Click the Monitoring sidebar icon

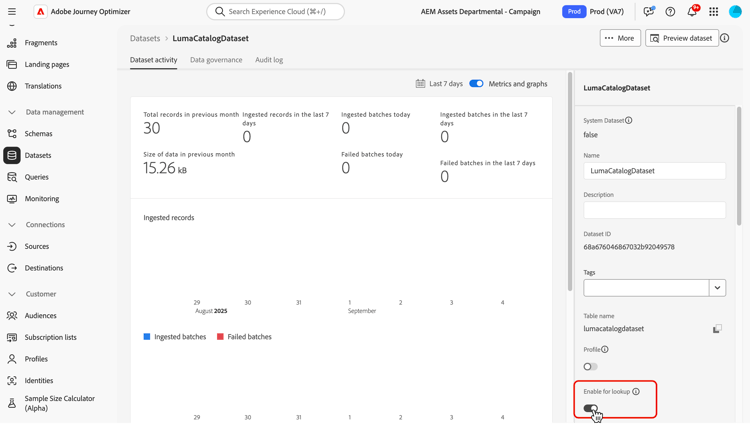(12, 199)
